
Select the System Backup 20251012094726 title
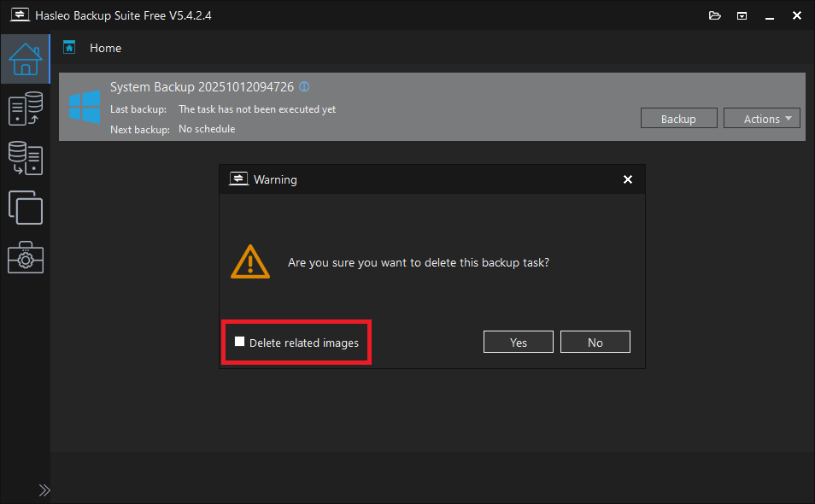[x=202, y=87]
